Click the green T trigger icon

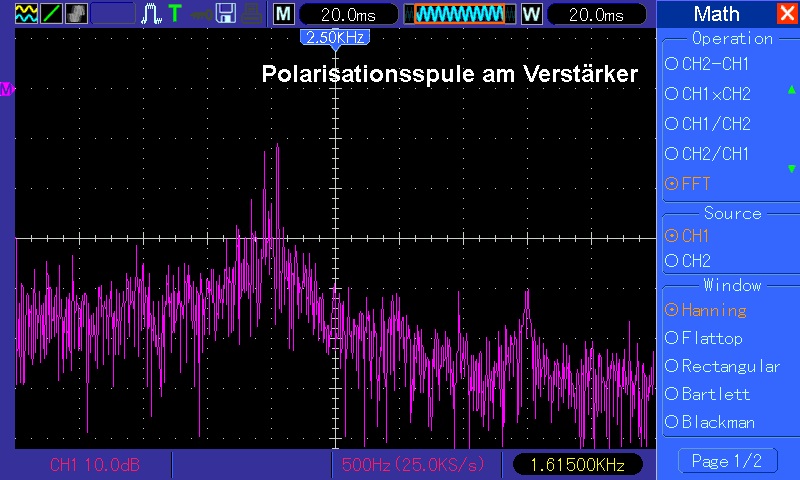[175, 14]
